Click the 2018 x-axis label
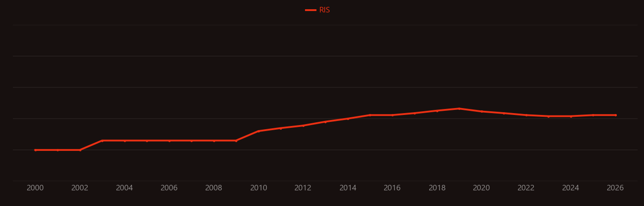The image size is (644, 206). tap(437, 188)
